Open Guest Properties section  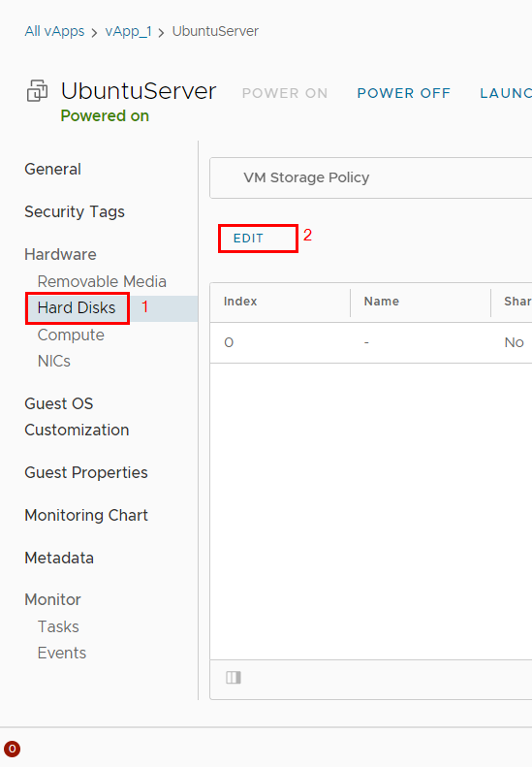click(86, 472)
